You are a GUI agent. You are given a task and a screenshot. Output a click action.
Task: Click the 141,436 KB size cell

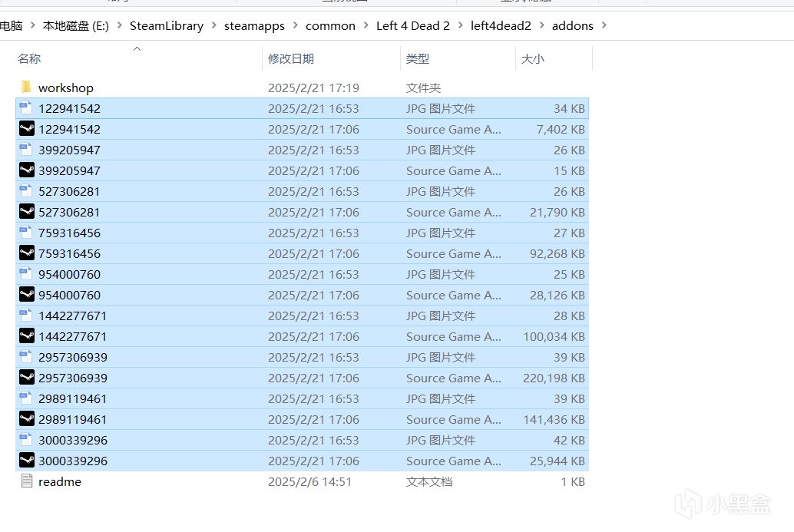tap(554, 420)
